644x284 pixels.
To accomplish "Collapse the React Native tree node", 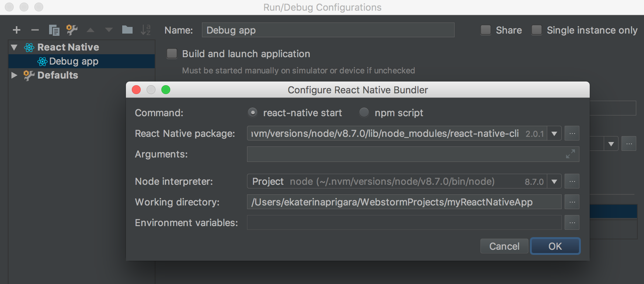I will (14, 47).
